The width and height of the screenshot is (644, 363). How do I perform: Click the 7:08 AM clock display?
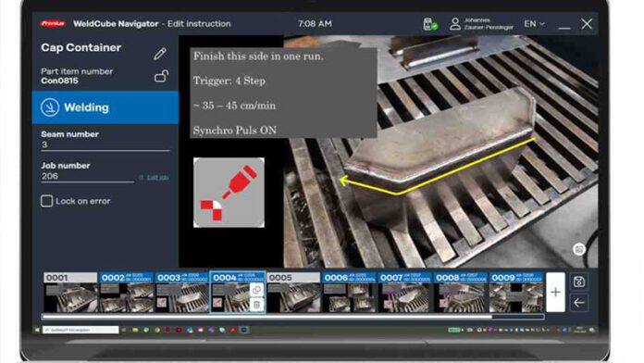[x=315, y=24]
